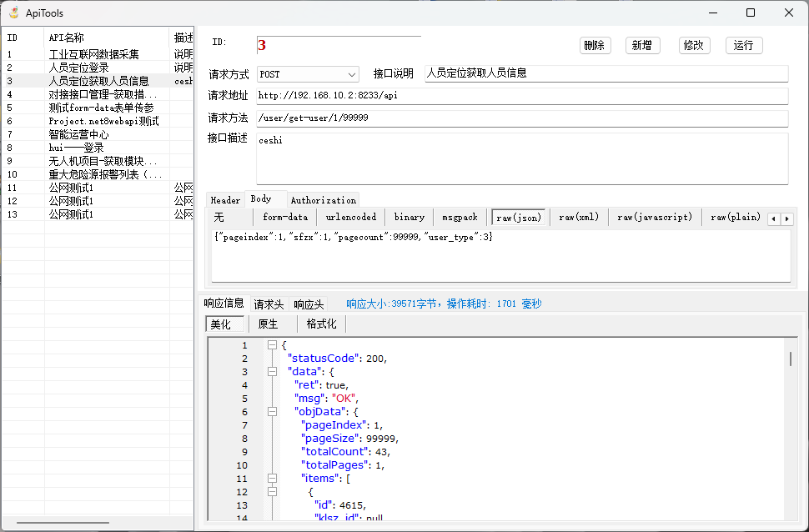Collapse the "data" node on line 3
809x532 pixels.
pyautogui.click(x=273, y=372)
